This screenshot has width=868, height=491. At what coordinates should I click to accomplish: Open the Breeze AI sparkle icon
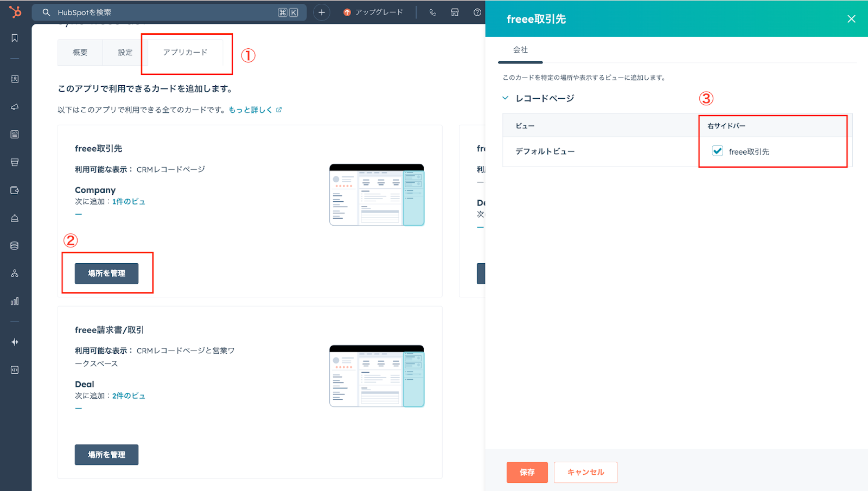(15, 342)
